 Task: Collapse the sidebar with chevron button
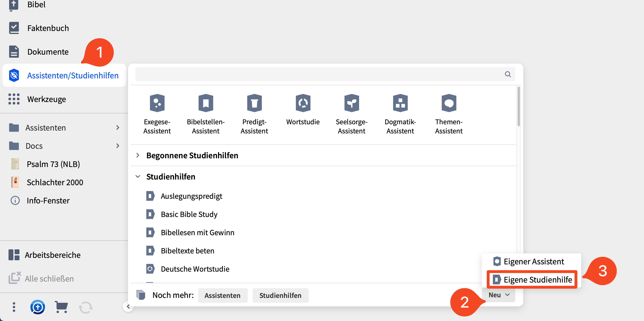click(128, 306)
